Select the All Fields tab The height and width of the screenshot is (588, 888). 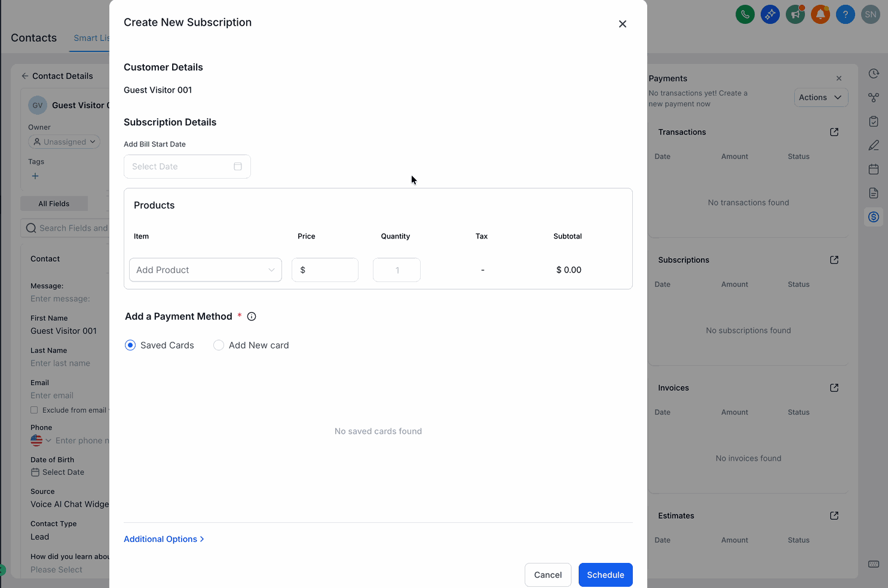pyautogui.click(x=54, y=204)
